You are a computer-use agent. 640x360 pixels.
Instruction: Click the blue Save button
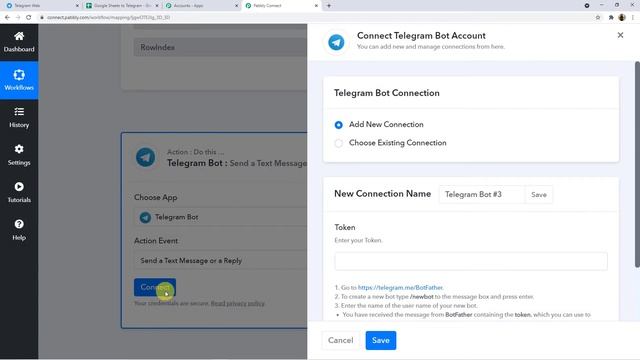[x=380, y=340]
